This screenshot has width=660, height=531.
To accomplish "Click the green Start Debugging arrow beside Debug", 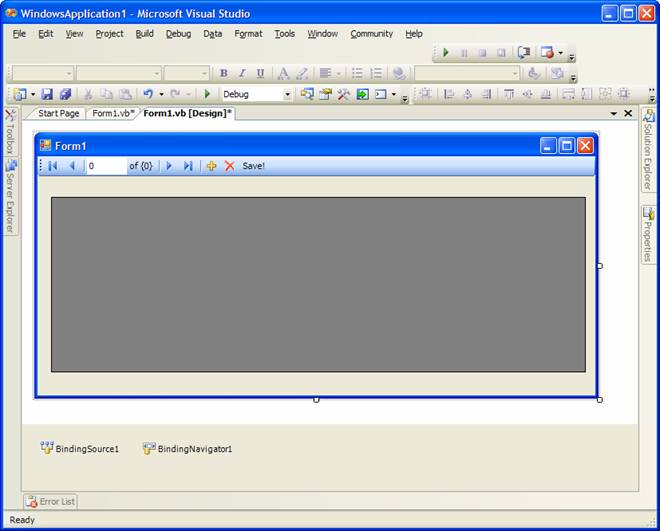I will [x=207, y=94].
